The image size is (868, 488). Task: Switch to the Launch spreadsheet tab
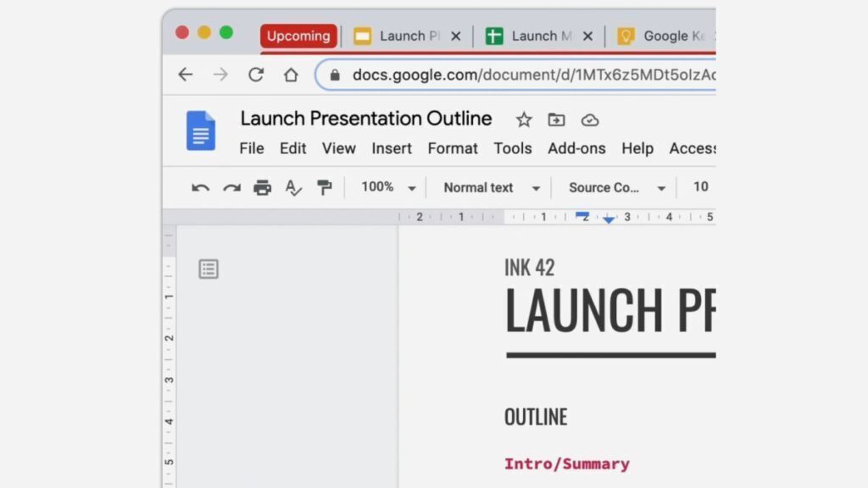click(534, 36)
